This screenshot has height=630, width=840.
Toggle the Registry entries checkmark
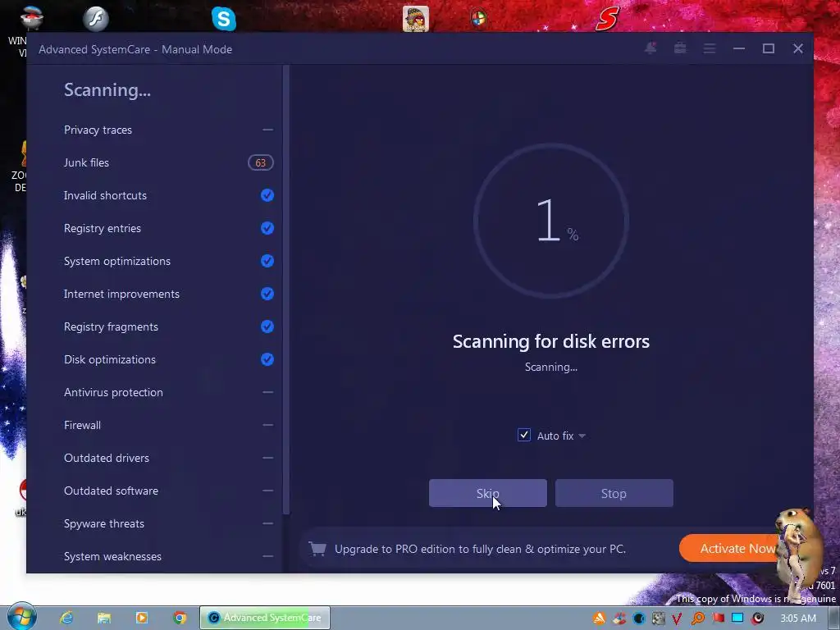[x=267, y=228]
